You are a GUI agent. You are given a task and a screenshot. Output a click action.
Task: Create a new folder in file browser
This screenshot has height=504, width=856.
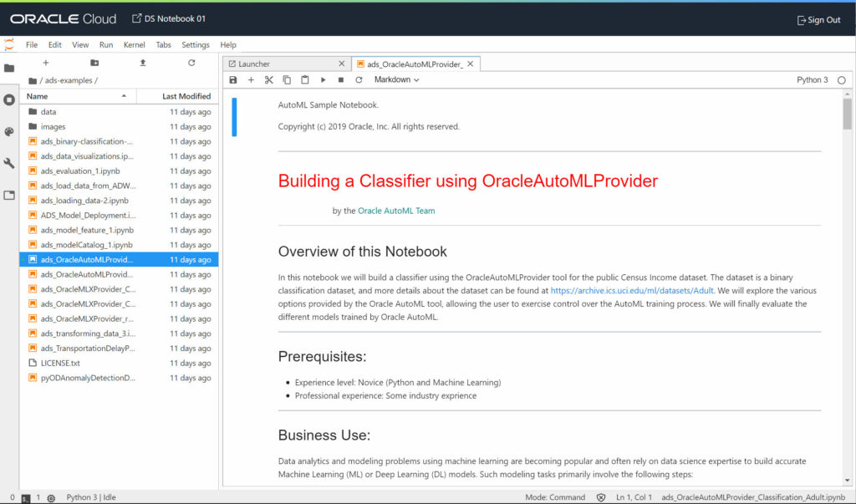(x=94, y=63)
